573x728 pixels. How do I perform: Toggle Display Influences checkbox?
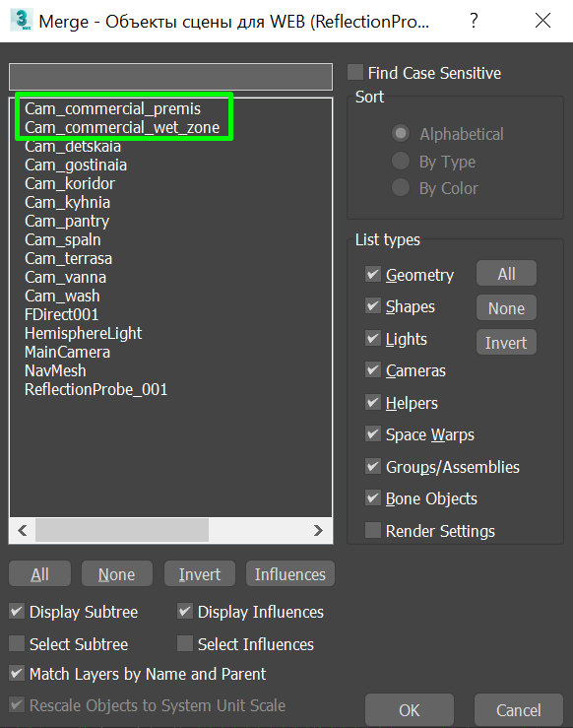pyautogui.click(x=185, y=612)
